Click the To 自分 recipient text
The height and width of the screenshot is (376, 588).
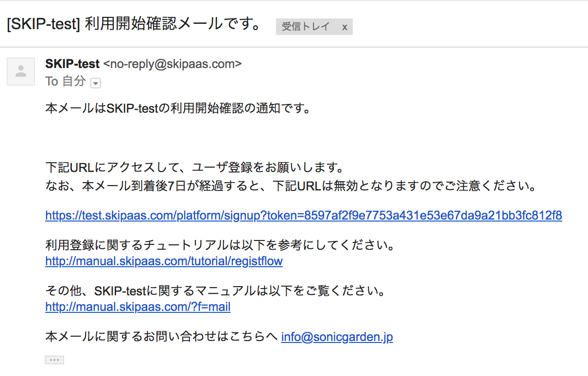click(66, 82)
